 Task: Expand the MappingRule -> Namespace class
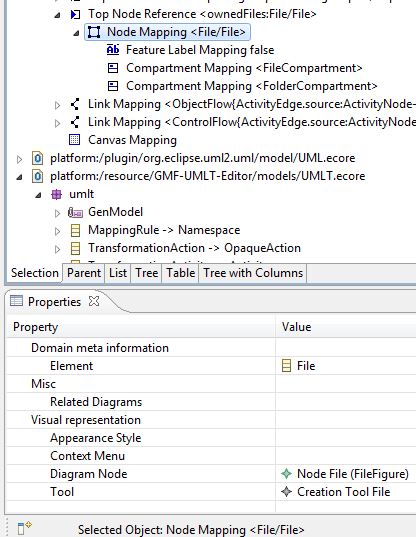58,231
